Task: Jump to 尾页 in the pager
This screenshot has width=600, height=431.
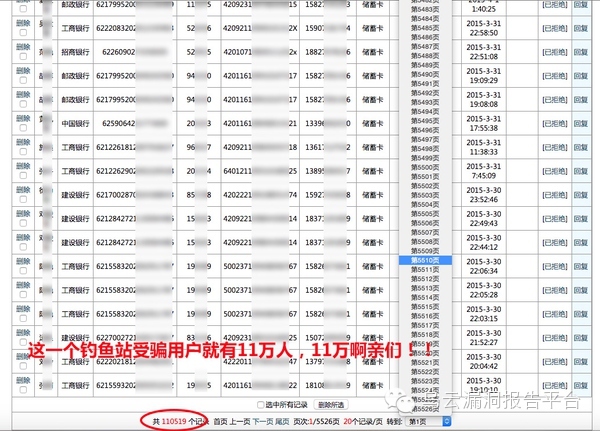Action: point(282,421)
